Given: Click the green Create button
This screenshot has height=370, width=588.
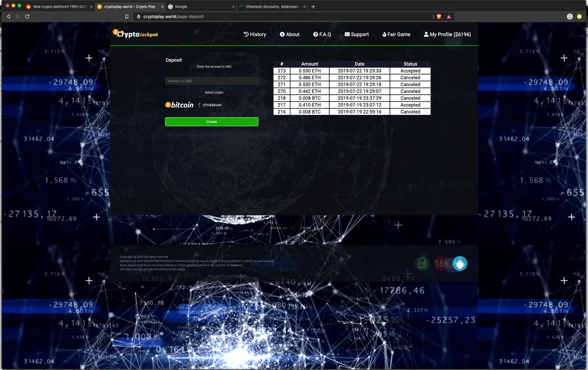Looking at the screenshot, I should tap(212, 122).
